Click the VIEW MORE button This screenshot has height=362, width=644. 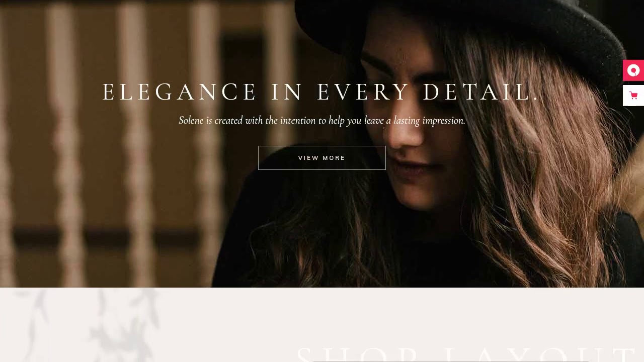pyautogui.click(x=322, y=158)
